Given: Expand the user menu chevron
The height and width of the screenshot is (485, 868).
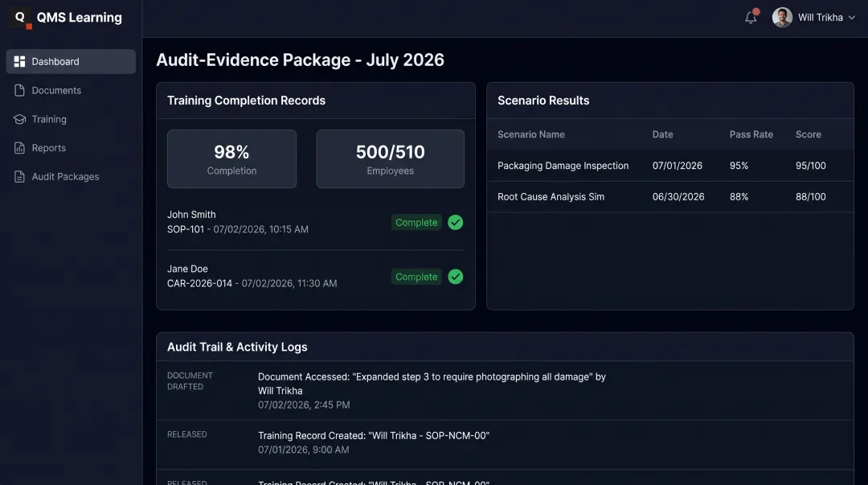Looking at the screenshot, I should point(851,18).
